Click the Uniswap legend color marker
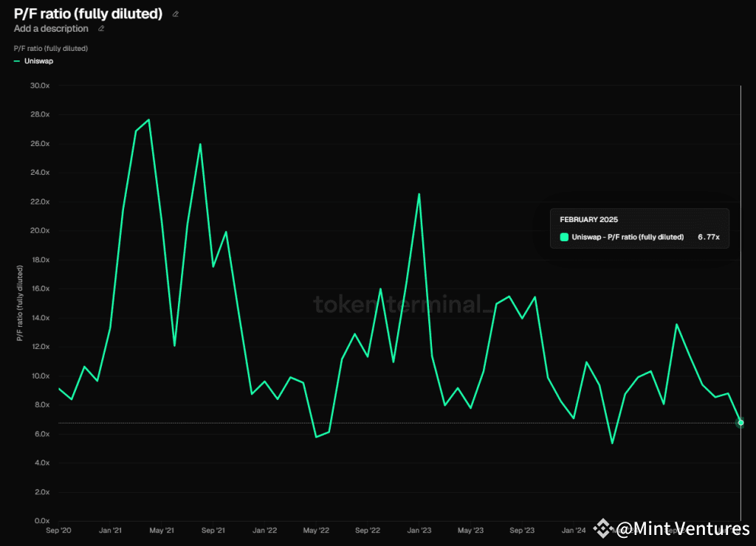756x546 pixels. (x=17, y=61)
